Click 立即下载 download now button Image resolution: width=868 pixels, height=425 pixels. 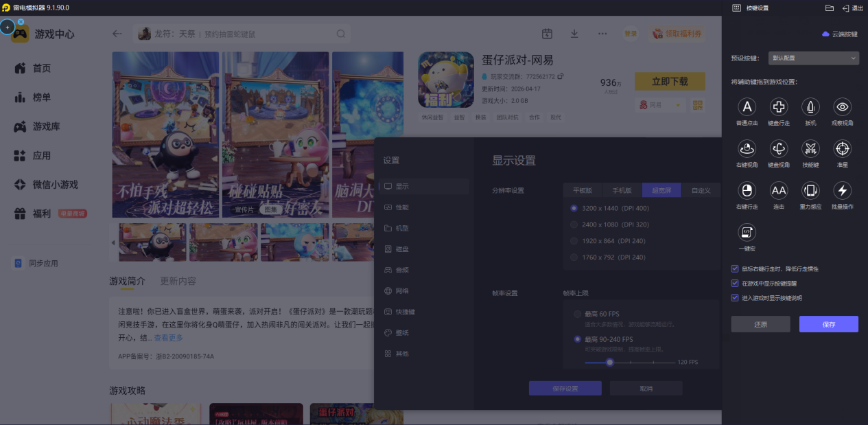pos(670,82)
